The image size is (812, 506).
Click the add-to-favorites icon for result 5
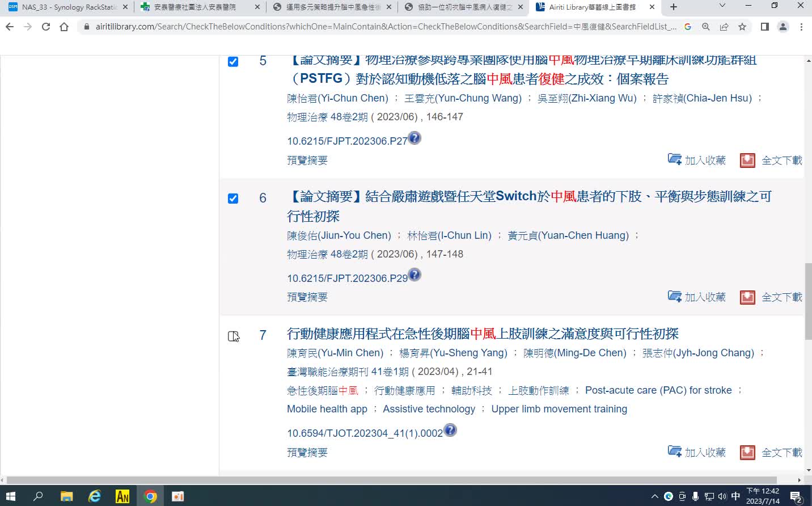tap(675, 159)
